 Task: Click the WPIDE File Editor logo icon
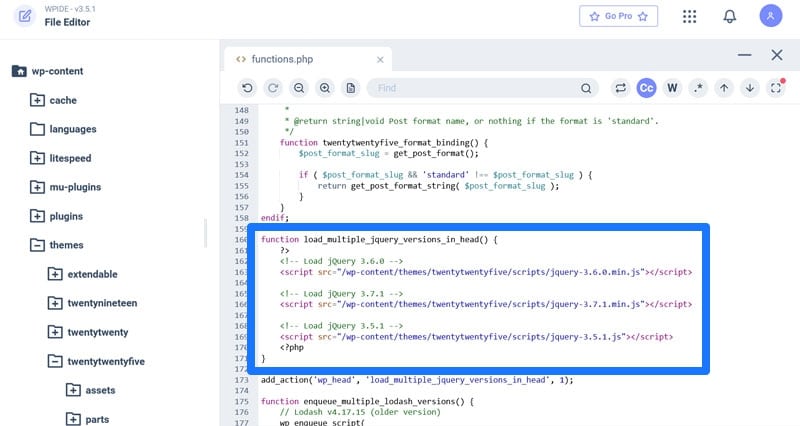point(24,16)
